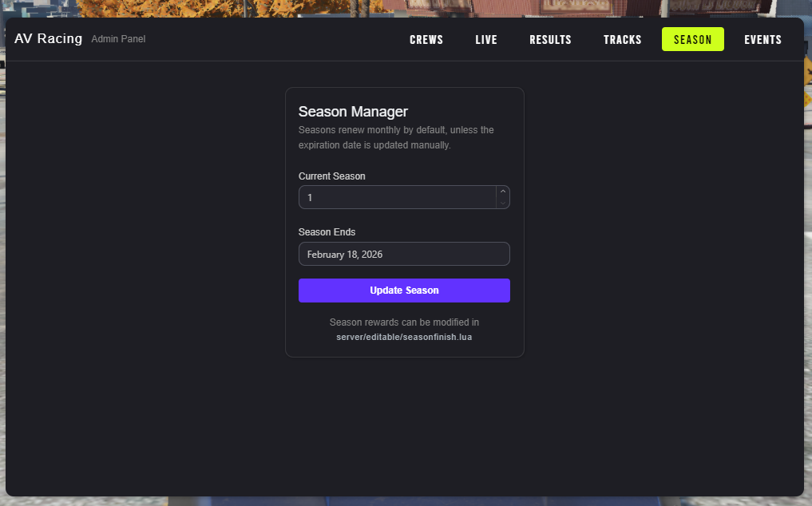812x506 pixels.
Task: Open the Live tab
Action: tap(486, 40)
